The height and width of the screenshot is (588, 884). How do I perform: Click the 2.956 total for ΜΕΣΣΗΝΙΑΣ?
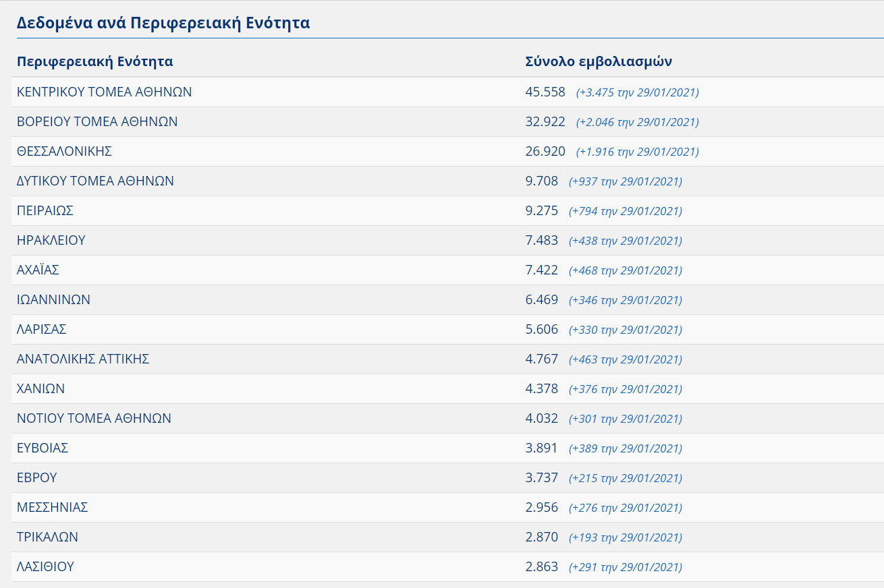pos(542,508)
